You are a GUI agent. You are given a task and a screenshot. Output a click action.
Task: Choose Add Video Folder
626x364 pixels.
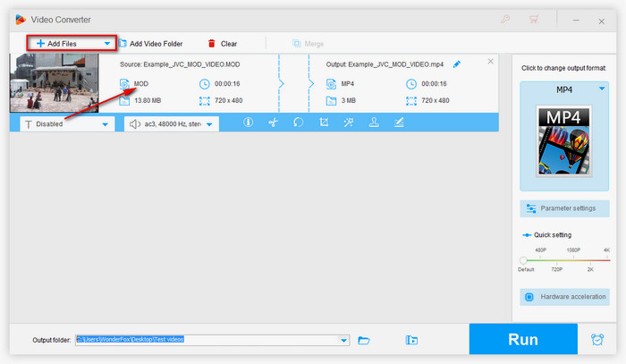tap(150, 44)
